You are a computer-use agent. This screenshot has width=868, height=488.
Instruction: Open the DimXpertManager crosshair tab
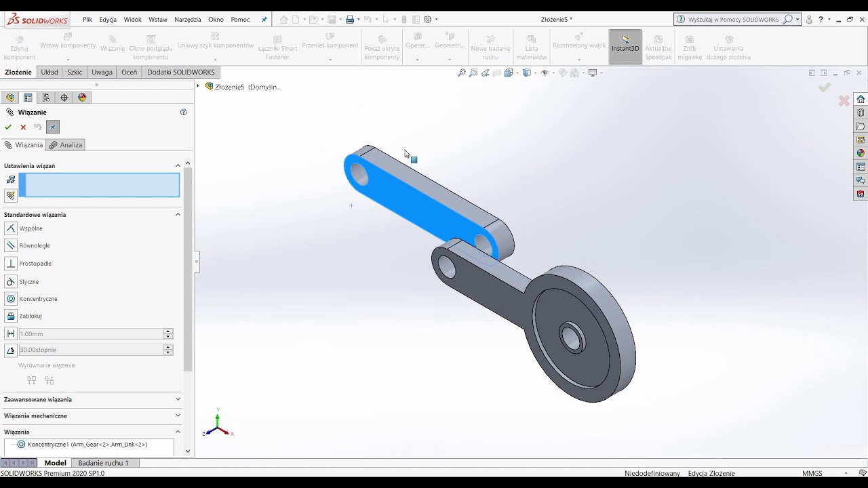pyautogui.click(x=64, y=98)
